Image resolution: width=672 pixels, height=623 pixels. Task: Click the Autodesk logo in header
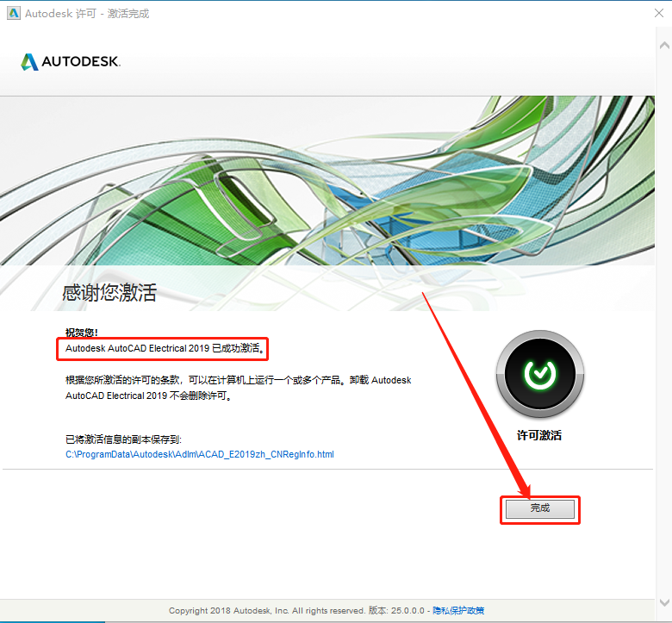click(71, 62)
